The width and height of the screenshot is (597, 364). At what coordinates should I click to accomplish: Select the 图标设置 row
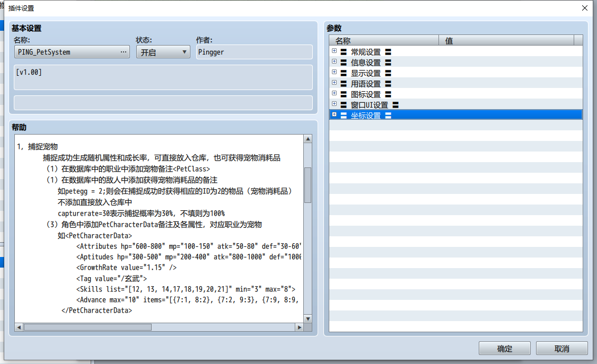point(456,94)
